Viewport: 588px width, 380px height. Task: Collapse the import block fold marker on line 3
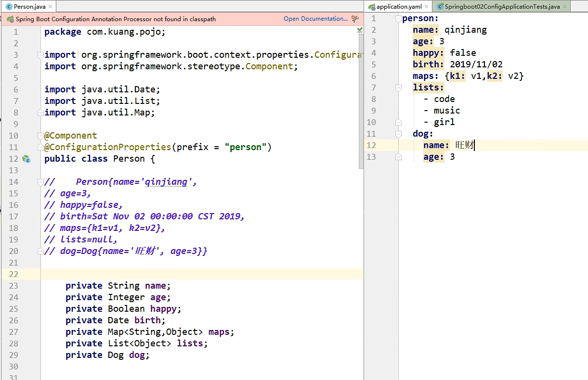[41, 55]
